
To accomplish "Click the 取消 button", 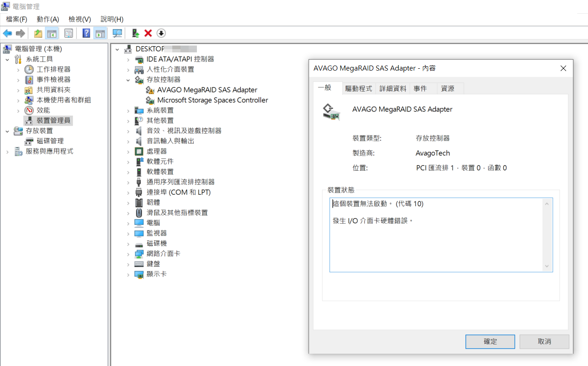I will tap(544, 341).
